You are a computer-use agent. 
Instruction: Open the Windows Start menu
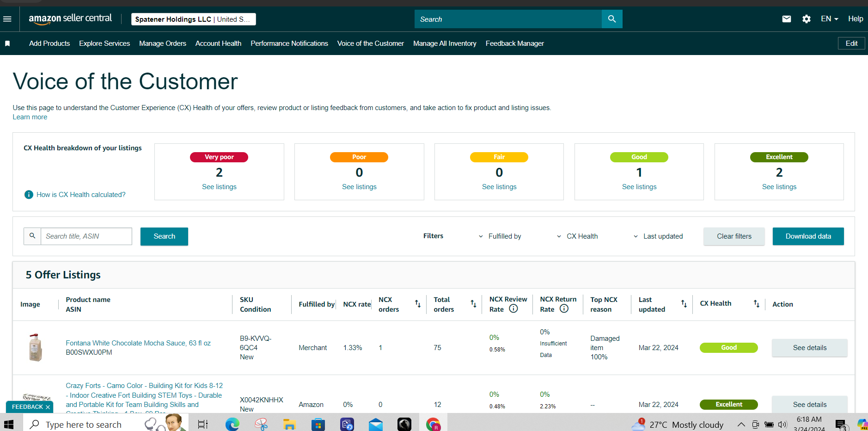(x=9, y=425)
